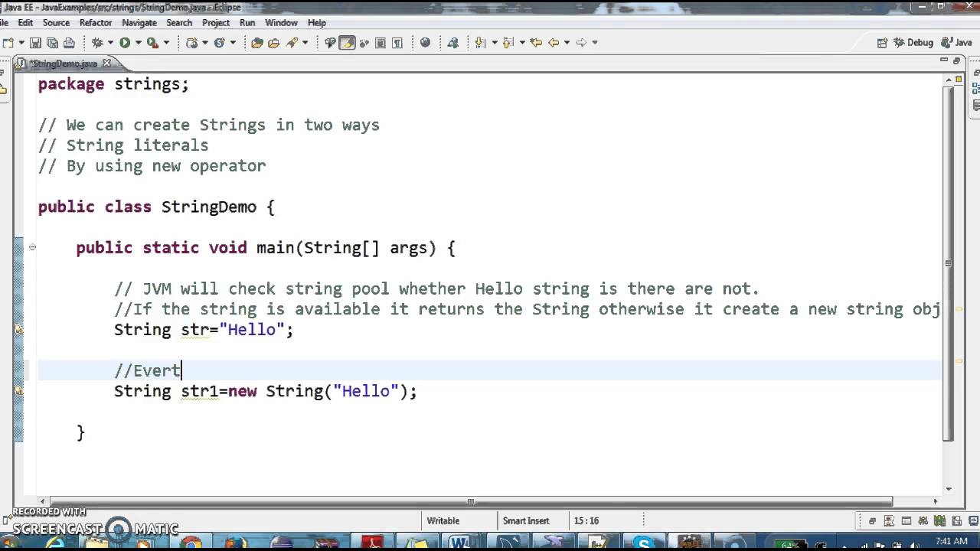The width and height of the screenshot is (980, 551).
Task: Switch to the Java perspective
Action: (x=957, y=43)
